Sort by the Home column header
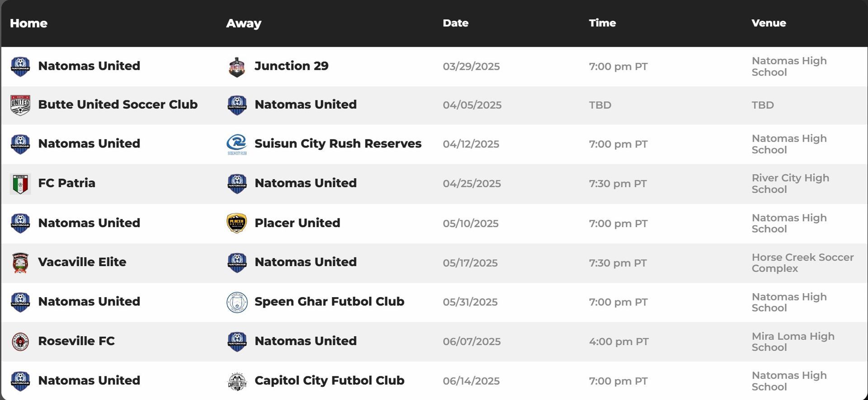Viewport: 868px width, 400px height. pos(28,23)
